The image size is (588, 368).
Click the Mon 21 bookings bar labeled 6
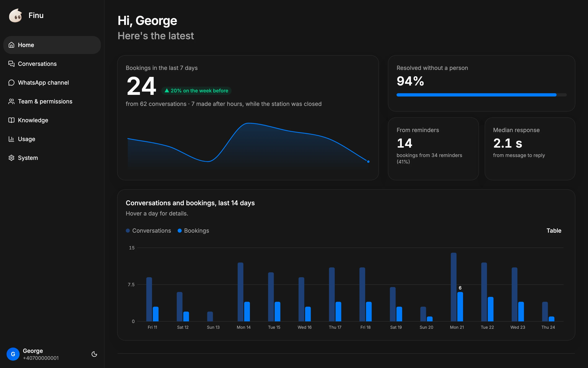tap(460, 306)
